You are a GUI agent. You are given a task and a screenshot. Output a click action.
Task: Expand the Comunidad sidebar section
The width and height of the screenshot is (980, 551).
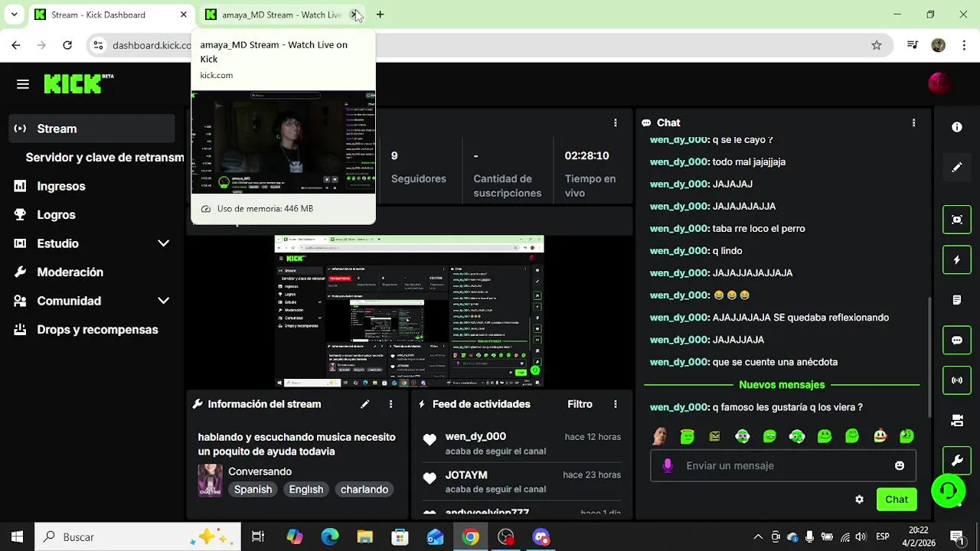pyautogui.click(x=163, y=301)
